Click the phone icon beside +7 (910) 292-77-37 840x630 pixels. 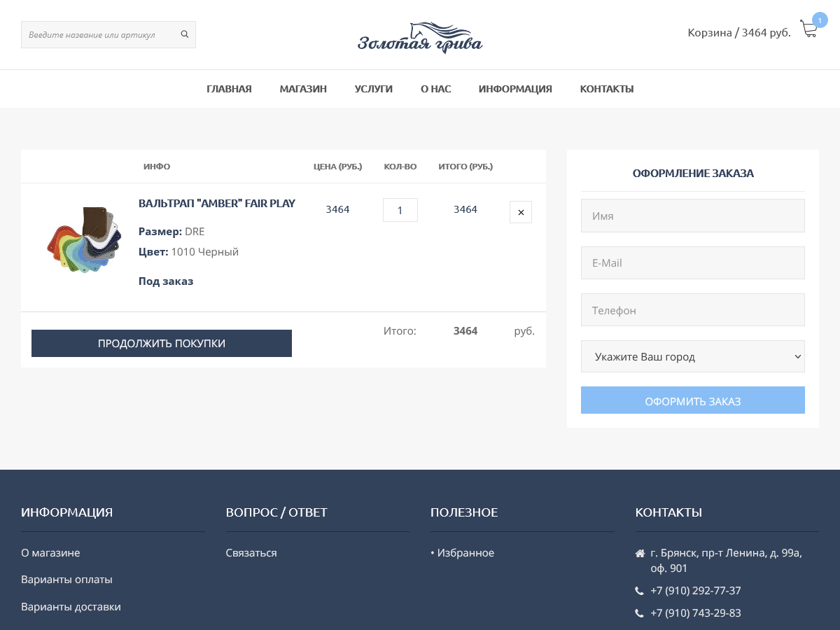point(639,591)
